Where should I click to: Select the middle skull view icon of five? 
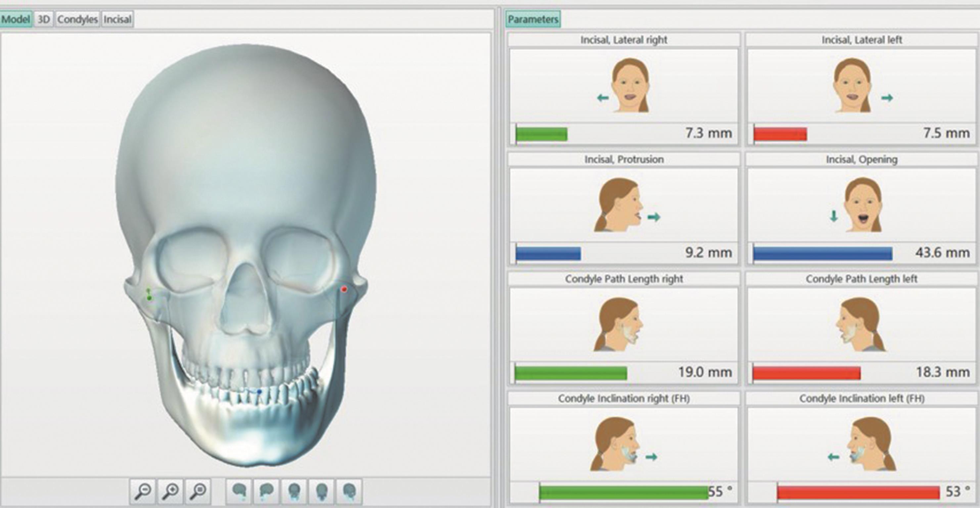click(x=294, y=491)
